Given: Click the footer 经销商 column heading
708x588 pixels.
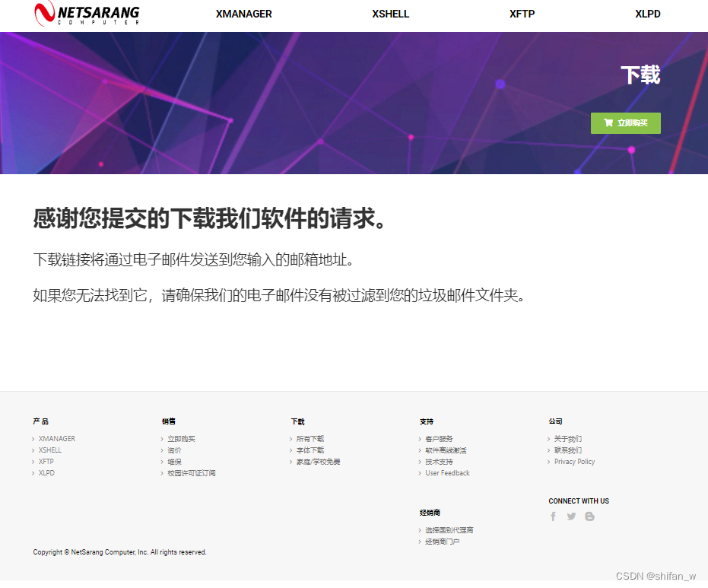Looking at the screenshot, I should click(430, 513).
